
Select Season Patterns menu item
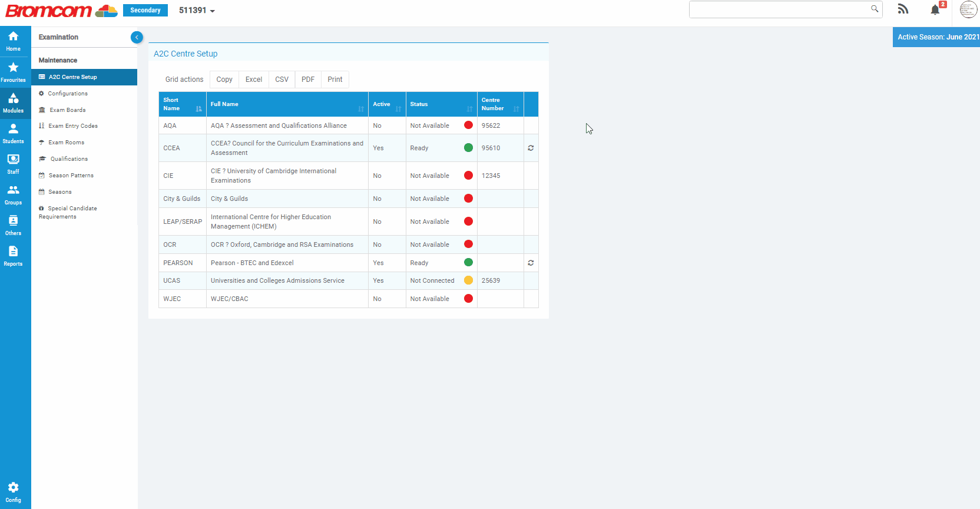click(x=71, y=176)
